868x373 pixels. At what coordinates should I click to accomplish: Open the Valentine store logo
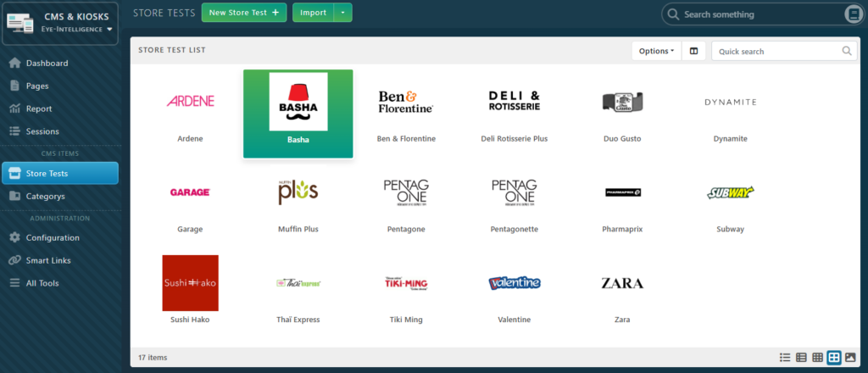[x=515, y=283]
